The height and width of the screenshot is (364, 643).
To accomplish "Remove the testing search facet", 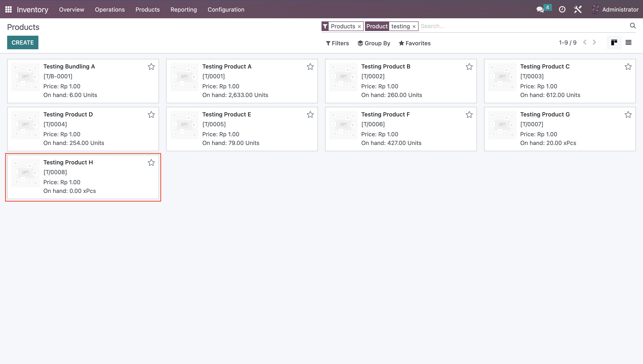I will coord(414,27).
